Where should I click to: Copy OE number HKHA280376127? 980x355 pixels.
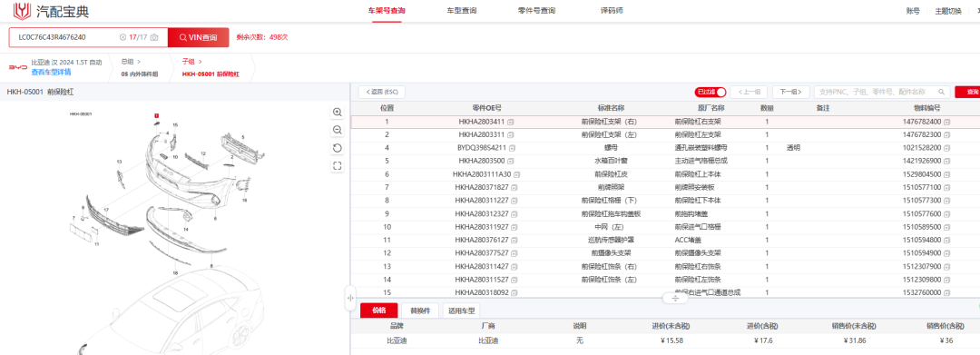pos(514,240)
